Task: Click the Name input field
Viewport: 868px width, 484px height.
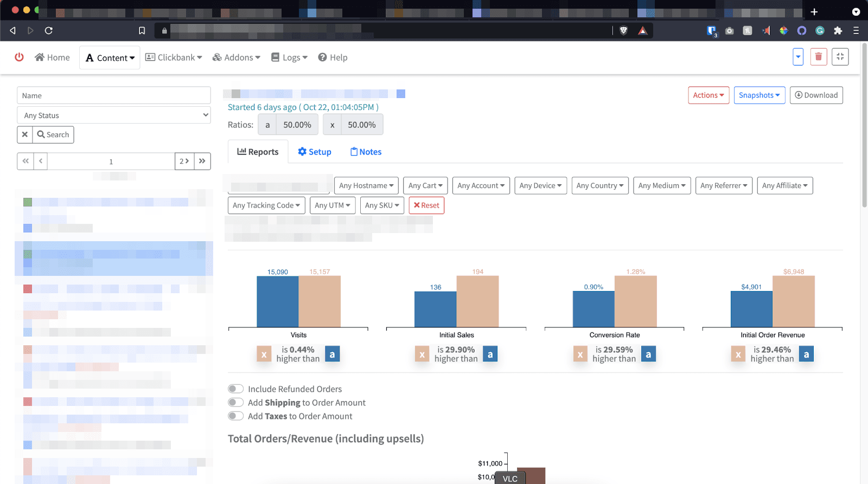Action: click(x=114, y=95)
